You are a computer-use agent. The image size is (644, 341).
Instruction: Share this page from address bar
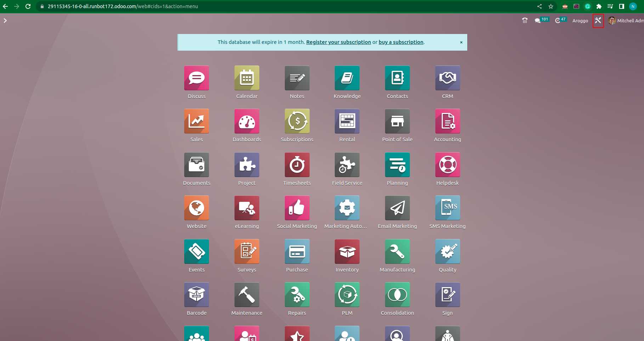(540, 6)
